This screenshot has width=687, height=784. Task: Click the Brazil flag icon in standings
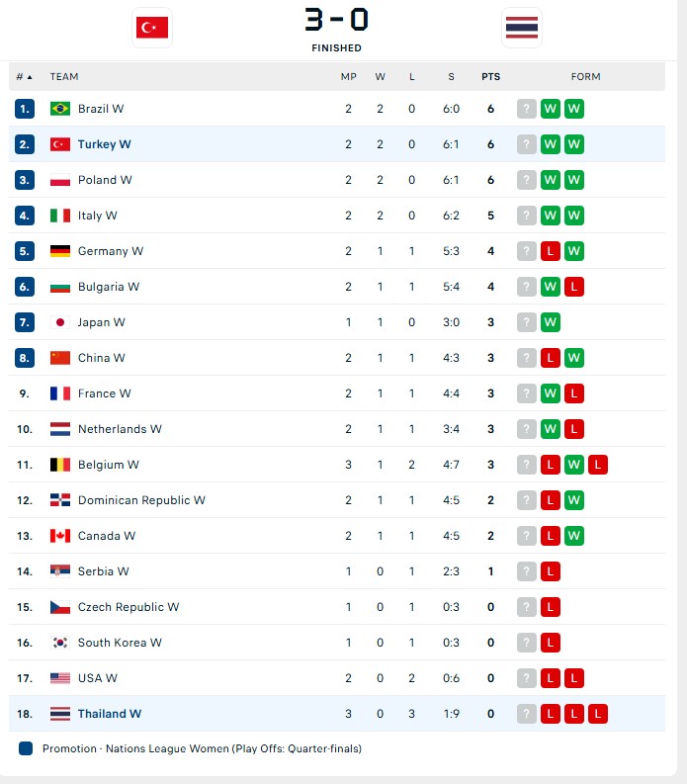click(60, 109)
